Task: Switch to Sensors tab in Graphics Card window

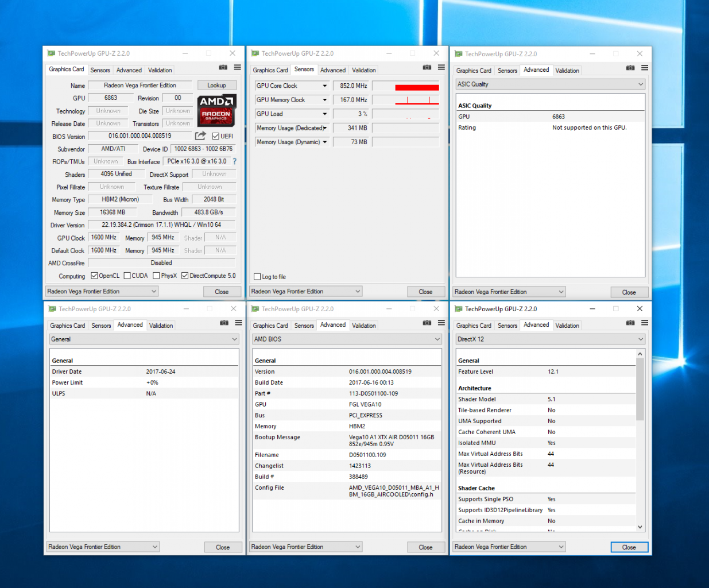Action: point(100,70)
